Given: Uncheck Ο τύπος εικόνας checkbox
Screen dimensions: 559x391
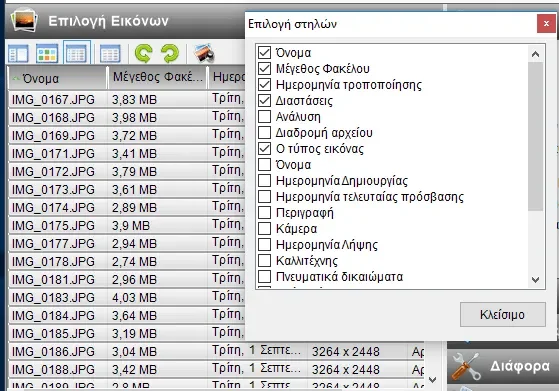Looking at the screenshot, I should [x=264, y=149].
